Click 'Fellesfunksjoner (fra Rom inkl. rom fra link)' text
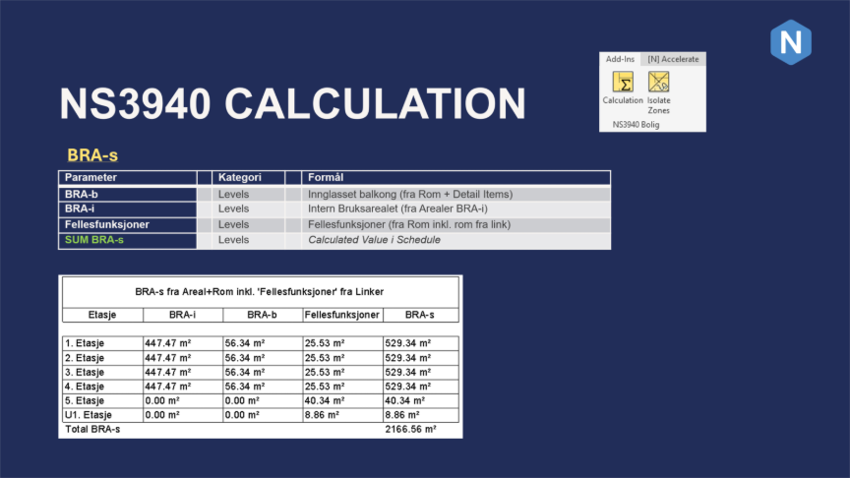 (x=409, y=224)
